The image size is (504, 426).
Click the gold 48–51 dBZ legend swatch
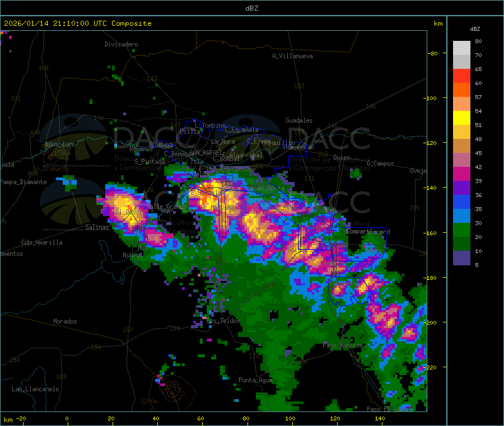pos(461,132)
